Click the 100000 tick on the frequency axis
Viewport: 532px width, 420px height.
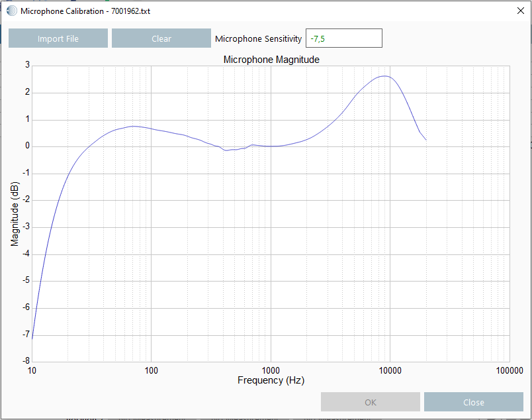click(508, 370)
